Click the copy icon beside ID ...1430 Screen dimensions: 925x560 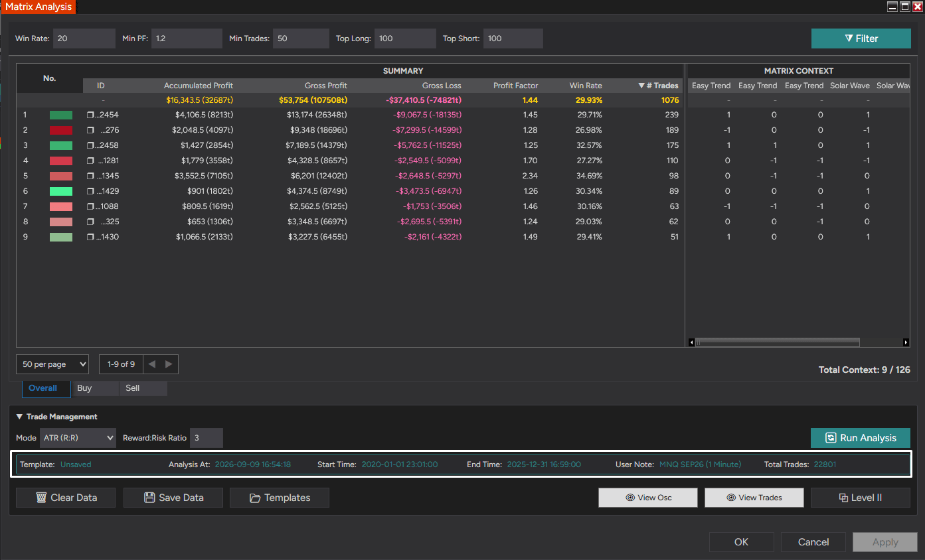pos(90,237)
